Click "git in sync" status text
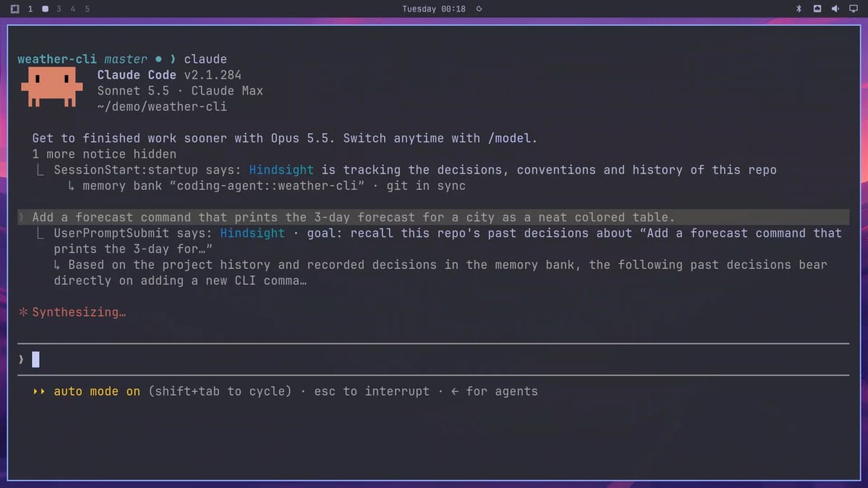Image resolution: width=868 pixels, height=488 pixels. click(x=426, y=186)
